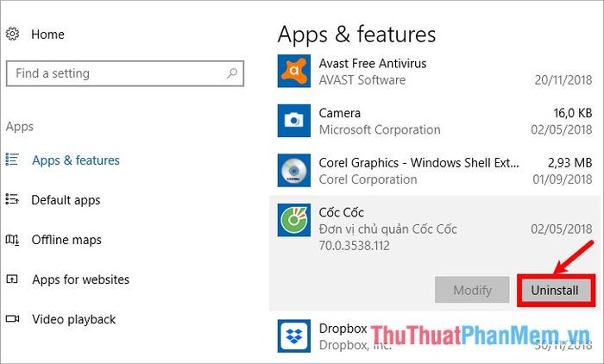Viewport: 604px width, 364px height.
Task: Select the Camera app icon
Action: click(x=294, y=121)
